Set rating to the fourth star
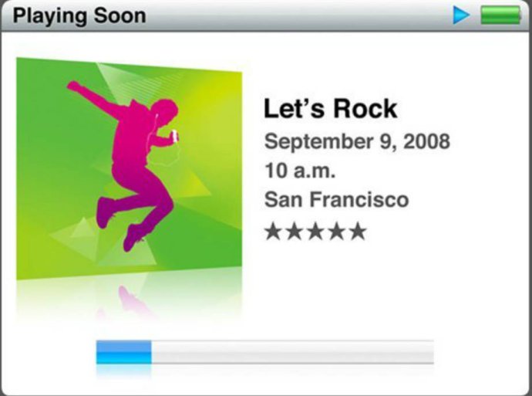Image resolution: width=532 pixels, height=396 pixels. point(337,232)
